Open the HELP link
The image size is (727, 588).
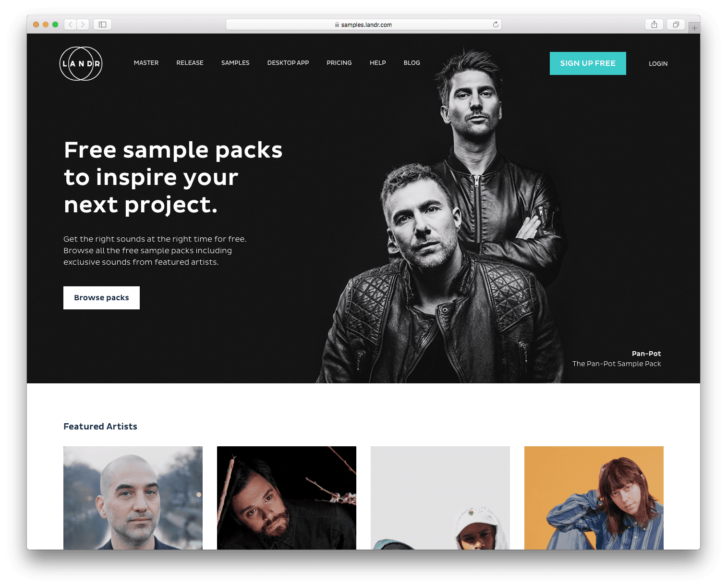point(378,63)
